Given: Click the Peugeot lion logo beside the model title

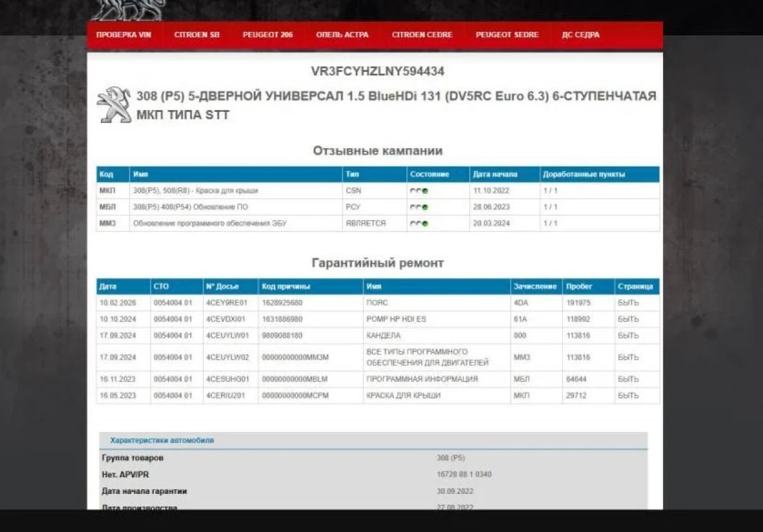Looking at the screenshot, I should 114,105.
